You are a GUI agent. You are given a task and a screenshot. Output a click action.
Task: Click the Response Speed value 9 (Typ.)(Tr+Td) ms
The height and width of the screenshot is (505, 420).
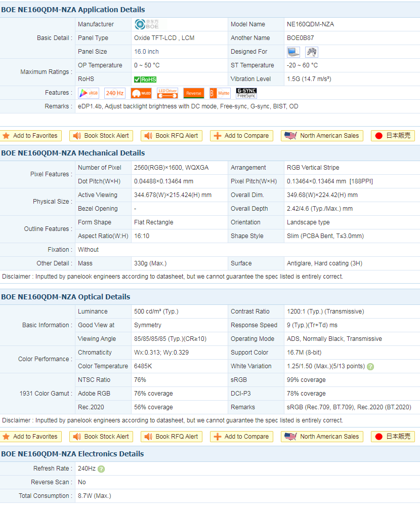pyautogui.click(x=312, y=325)
